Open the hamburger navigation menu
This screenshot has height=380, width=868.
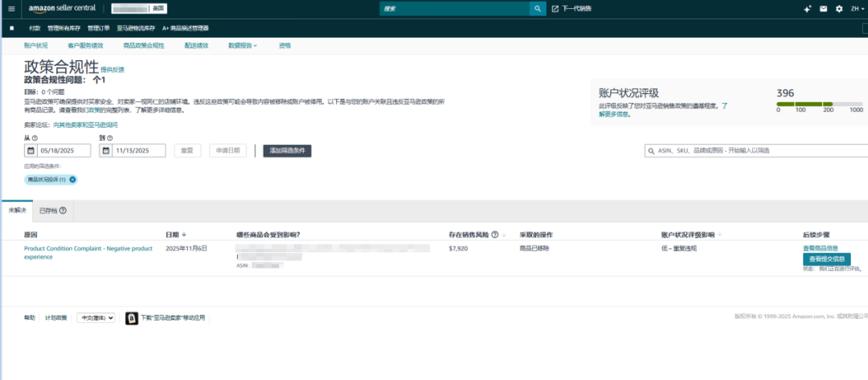tap(11, 9)
